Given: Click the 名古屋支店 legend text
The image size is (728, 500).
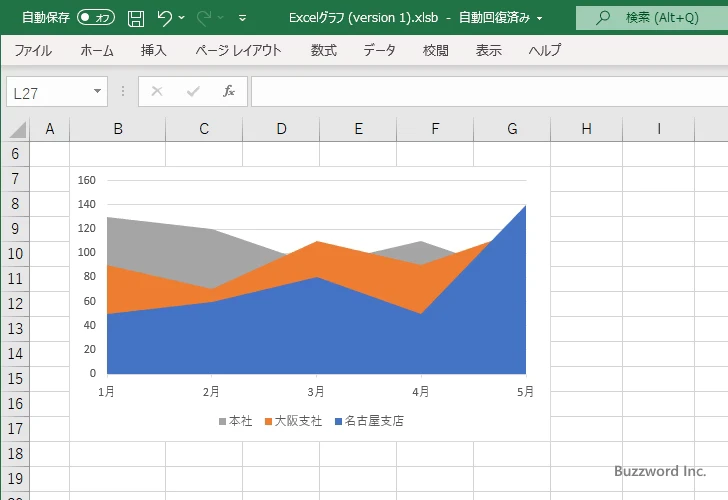Looking at the screenshot, I should (x=374, y=421).
